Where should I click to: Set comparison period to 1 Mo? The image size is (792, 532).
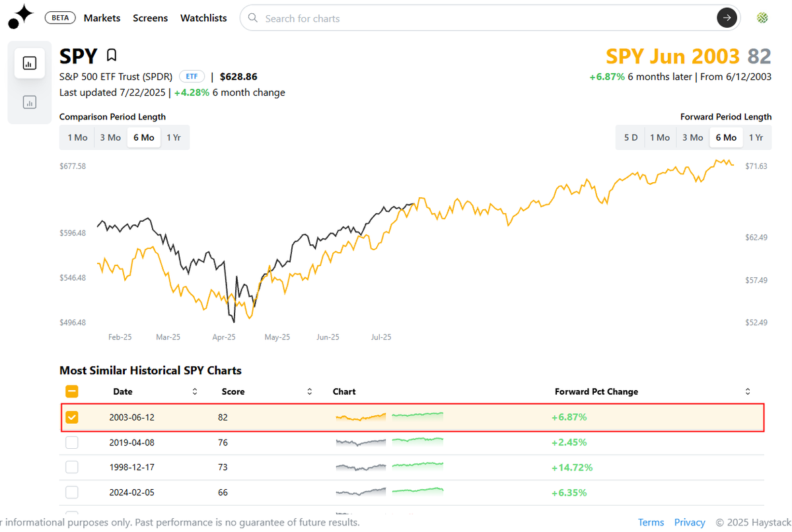coord(77,137)
